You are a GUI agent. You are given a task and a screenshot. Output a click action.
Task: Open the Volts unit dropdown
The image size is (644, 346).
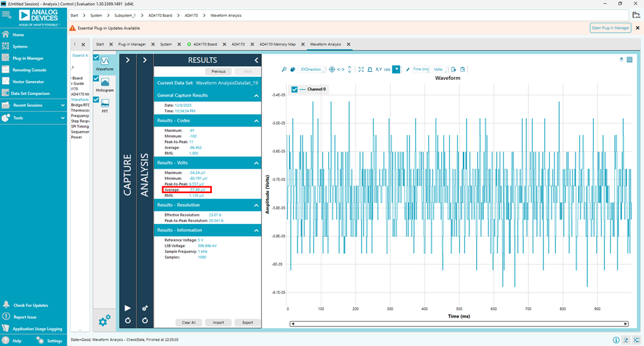440,69
